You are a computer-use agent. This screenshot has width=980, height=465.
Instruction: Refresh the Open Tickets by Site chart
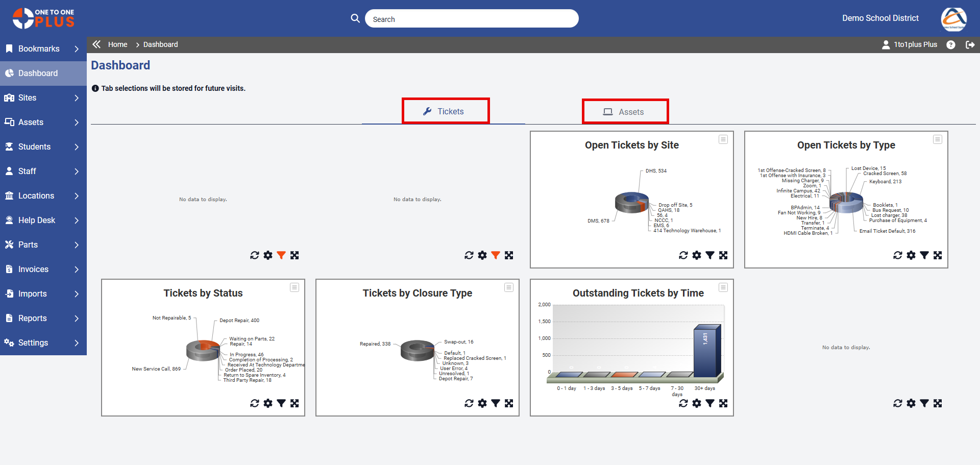[683, 255]
